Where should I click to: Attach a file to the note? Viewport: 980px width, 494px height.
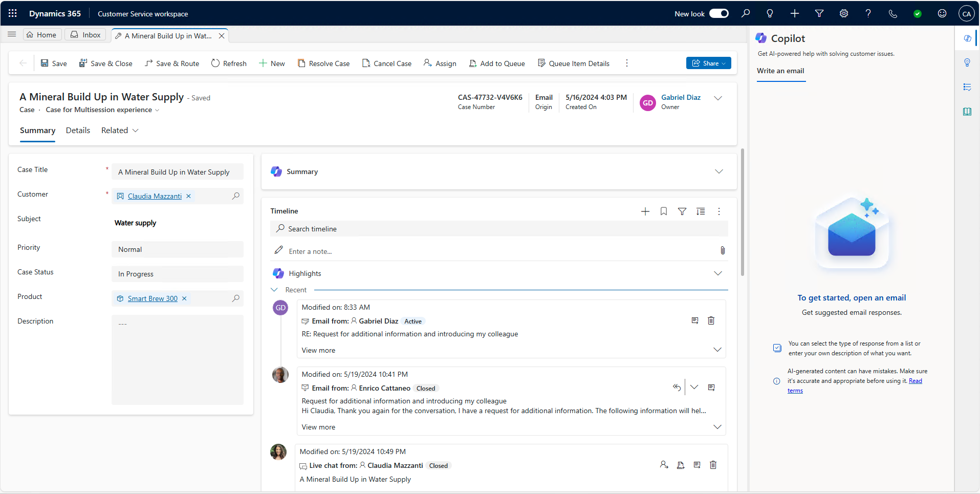tap(723, 250)
